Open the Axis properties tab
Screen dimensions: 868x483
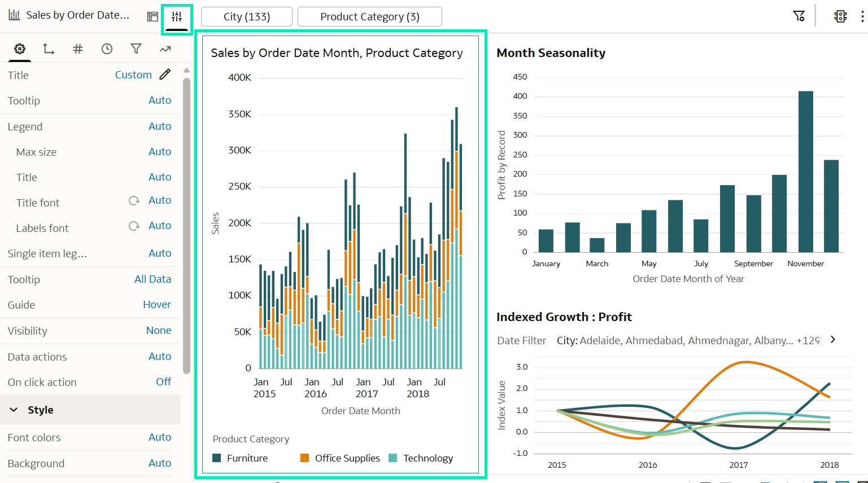[49, 49]
